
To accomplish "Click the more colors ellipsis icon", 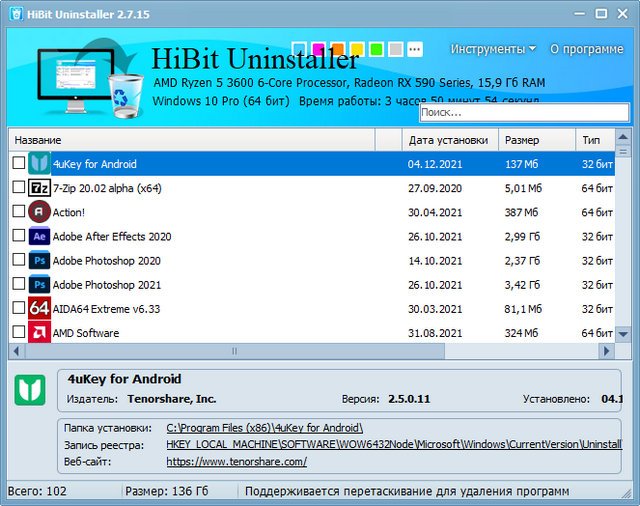I will coord(415,49).
